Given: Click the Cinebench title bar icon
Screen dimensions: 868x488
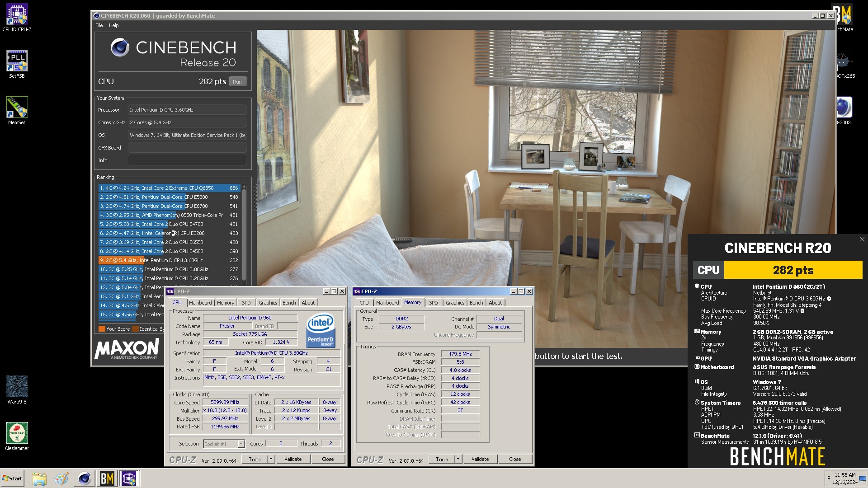Looking at the screenshot, I should [96, 16].
